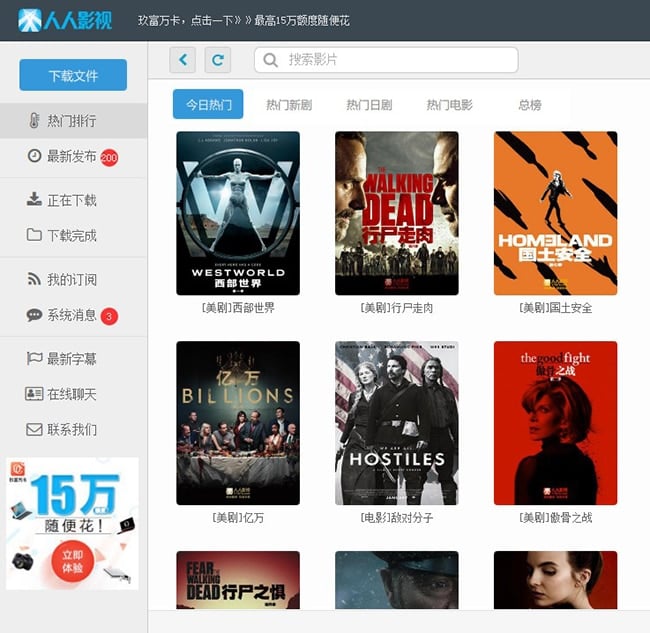Open 最新字幕 in the sidebar
Image resolution: width=650 pixels, height=633 pixels.
point(73,359)
